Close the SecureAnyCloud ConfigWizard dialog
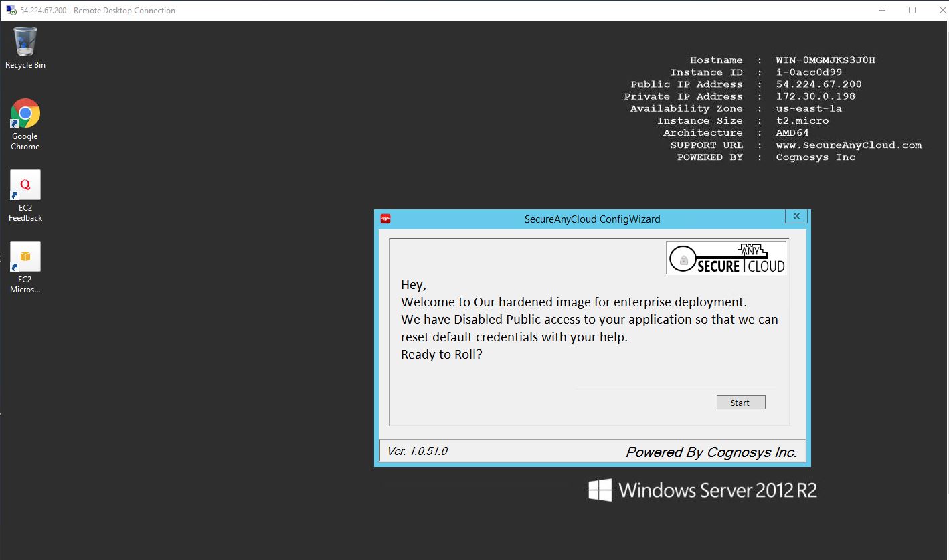Image resolution: width=949 pixels, height=560 pixels. tap(796, 217)
